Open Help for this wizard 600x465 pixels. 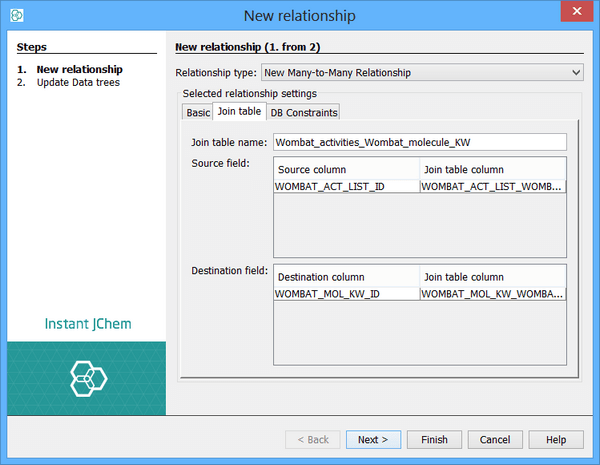pos(556,440)
